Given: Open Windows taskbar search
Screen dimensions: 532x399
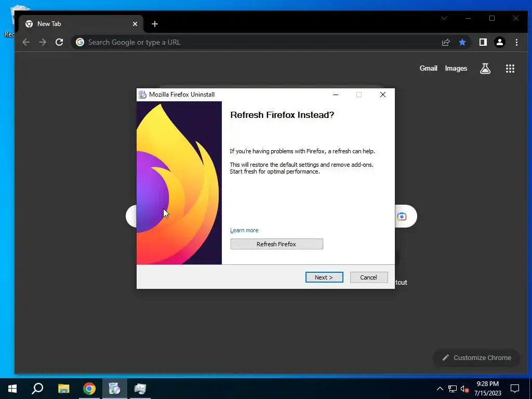Looking at the screenshot, I should (37, 389).
